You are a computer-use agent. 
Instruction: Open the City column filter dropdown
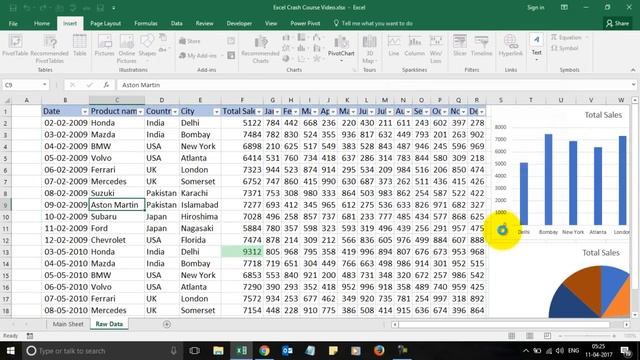point(216,111)
